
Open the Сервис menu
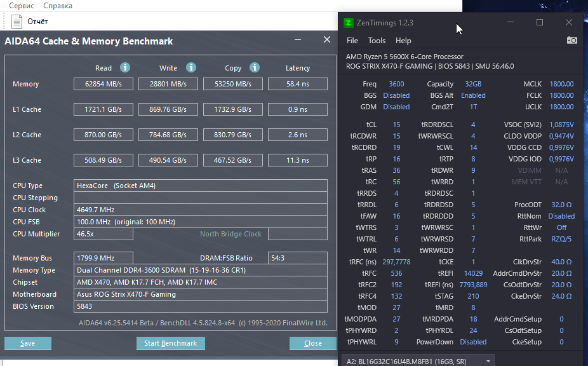coord(22,6)
